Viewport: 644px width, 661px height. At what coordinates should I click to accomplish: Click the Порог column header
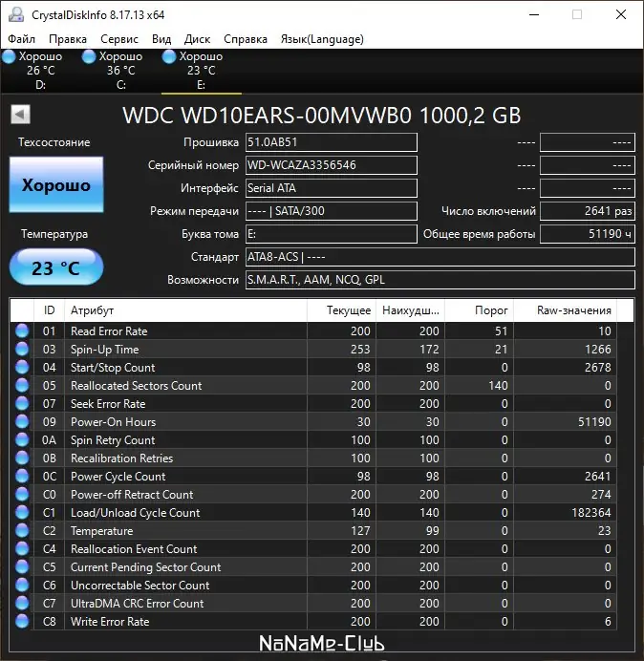click(x=479, y=310)
